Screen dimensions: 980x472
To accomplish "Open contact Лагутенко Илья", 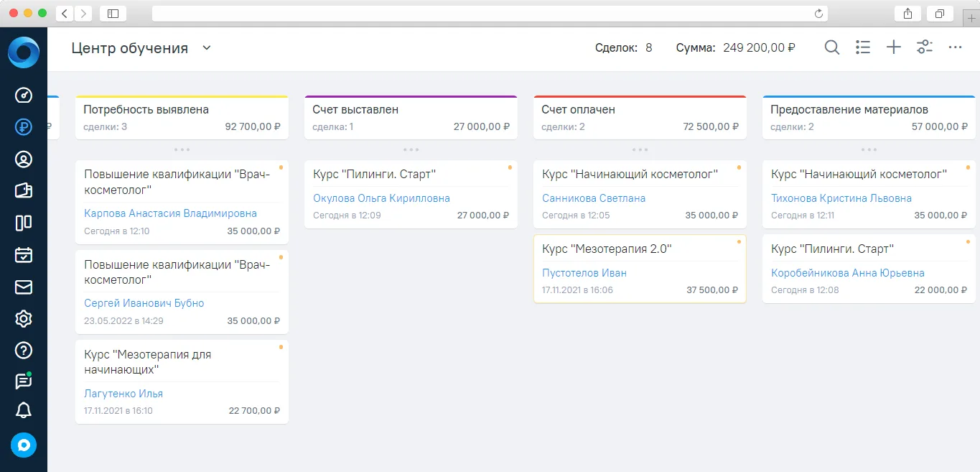I will coord(123,394).
